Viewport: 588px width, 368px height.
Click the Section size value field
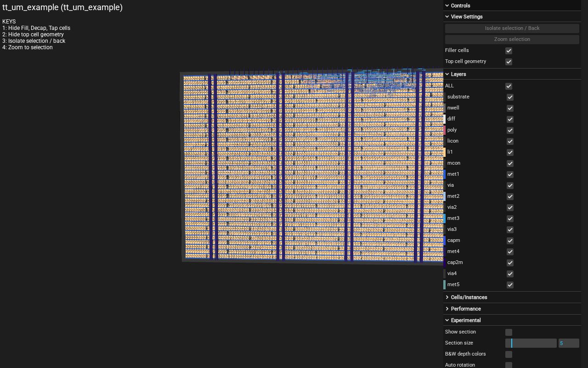(x=569, y=343)
